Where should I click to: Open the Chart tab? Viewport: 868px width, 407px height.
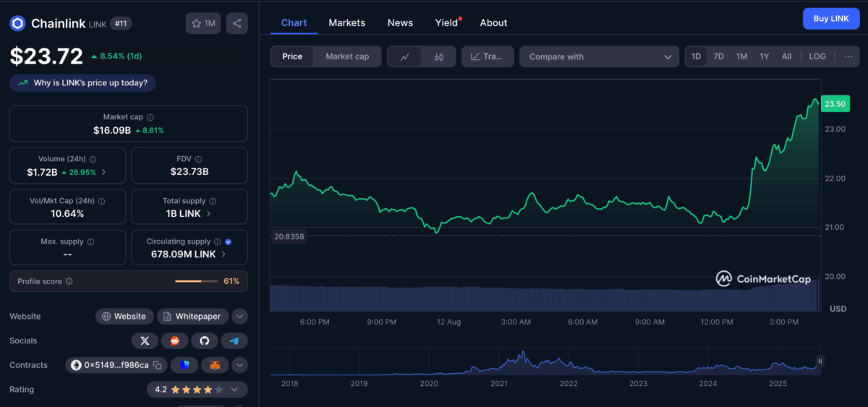(294, 22)
